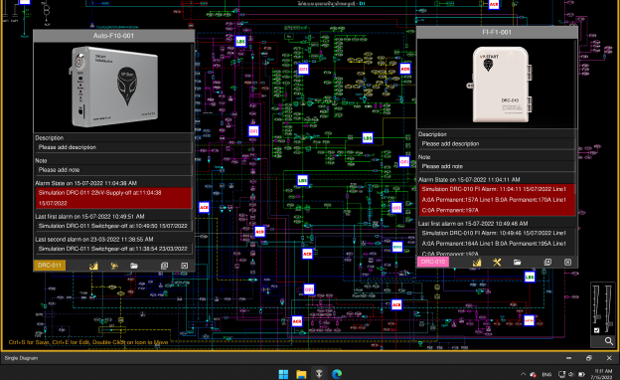Click Description field in Auto-F10-001 panel

pos(113,147)
